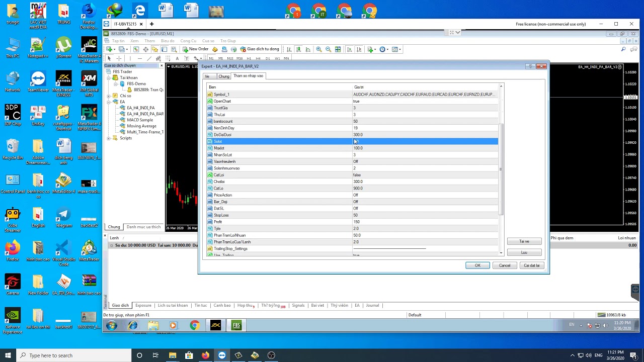The height and width of the screenshot is (362, 644).
Task: Open New Order from MetaTrader toolbar
Action: click(196, 49)
